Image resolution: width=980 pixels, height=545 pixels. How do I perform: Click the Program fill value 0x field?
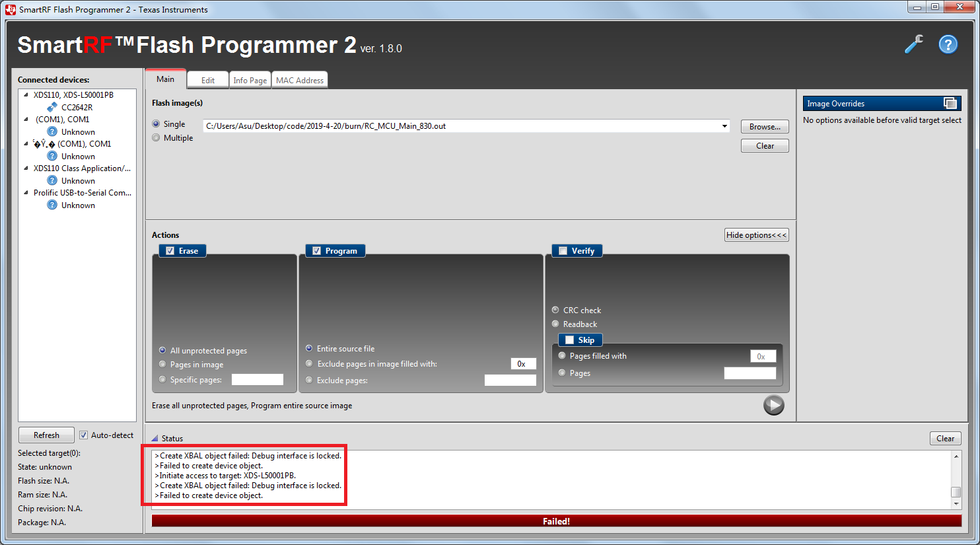click(524, 363)
